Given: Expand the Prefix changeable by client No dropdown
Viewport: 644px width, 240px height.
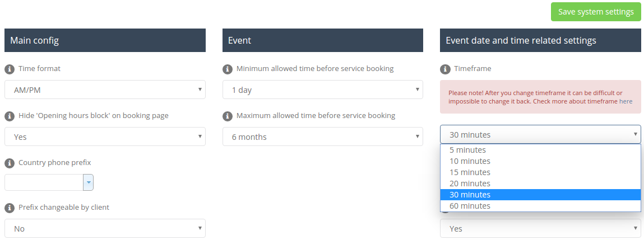Looking at the screenshot, I should [105, 228].
